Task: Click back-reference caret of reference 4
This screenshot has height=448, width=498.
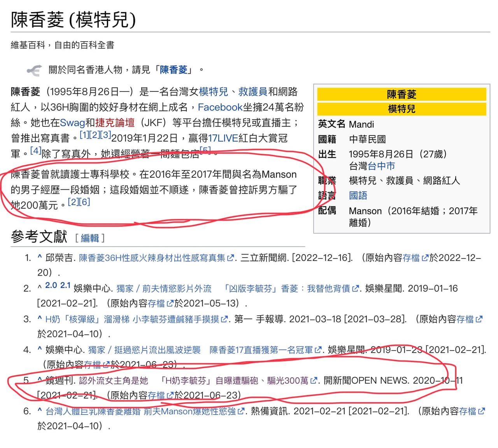Action: click(40, 349)
